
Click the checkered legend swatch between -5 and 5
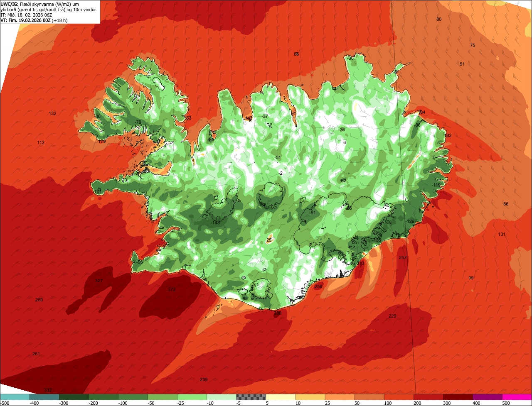tap(251, 397)
